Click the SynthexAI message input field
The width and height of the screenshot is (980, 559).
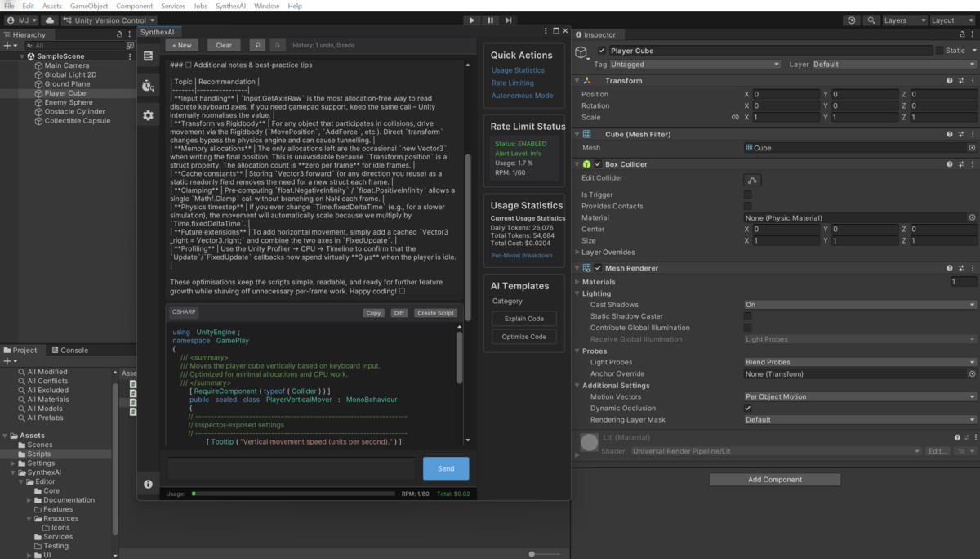(292, 468)
